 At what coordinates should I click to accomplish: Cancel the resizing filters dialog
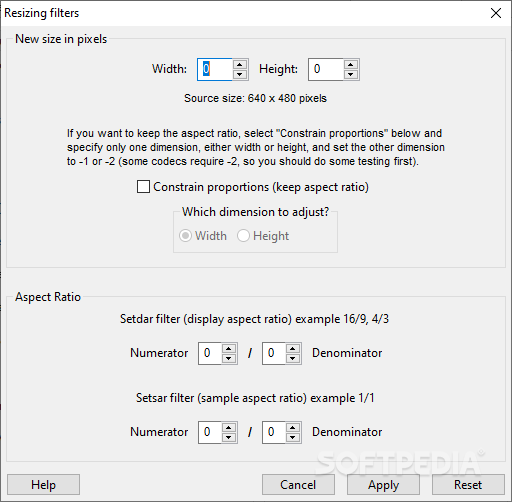point(298,485)
